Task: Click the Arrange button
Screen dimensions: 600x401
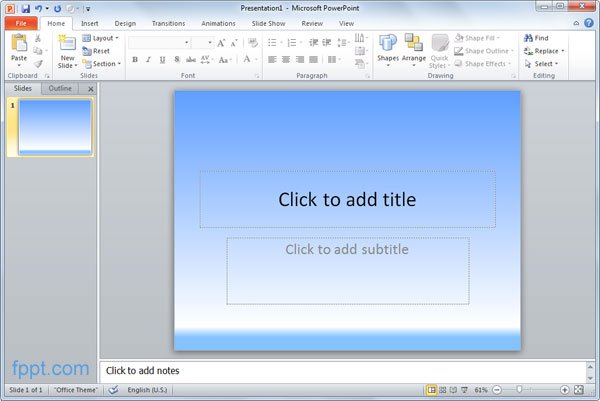Action: click(x=413, y=46)
